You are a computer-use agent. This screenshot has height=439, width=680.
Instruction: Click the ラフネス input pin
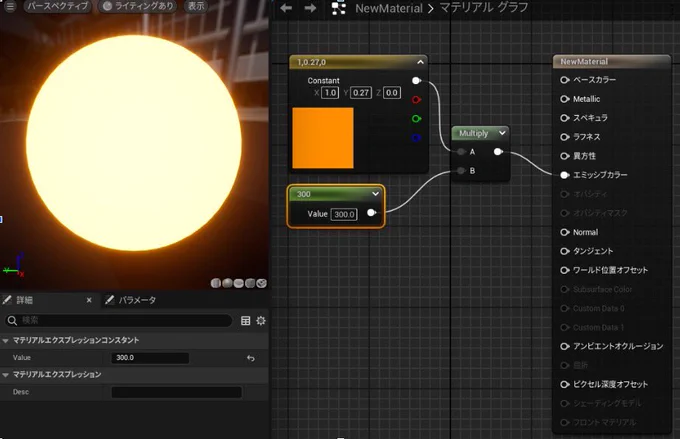[x=564, y=137]
